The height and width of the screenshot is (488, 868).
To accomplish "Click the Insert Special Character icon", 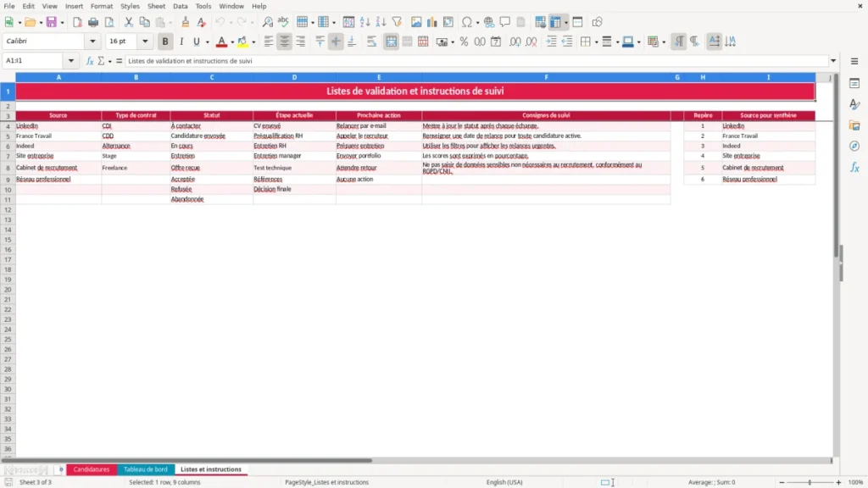I will tap(467, 22).
